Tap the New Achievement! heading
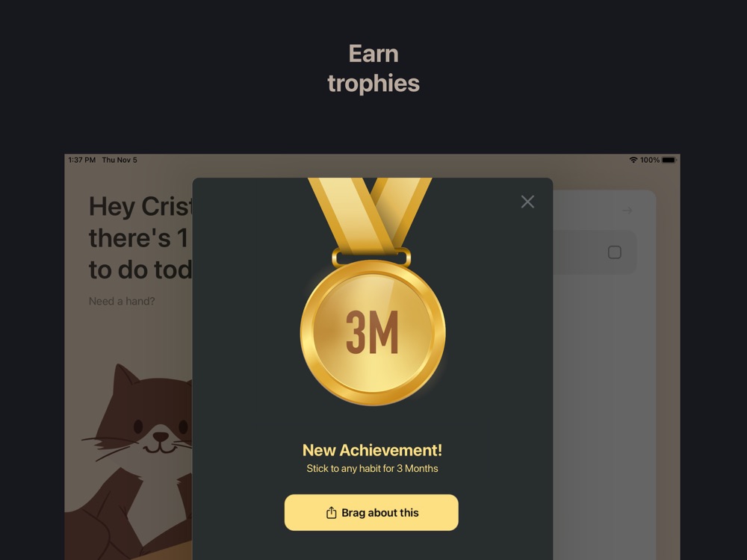 pos(372,450)
